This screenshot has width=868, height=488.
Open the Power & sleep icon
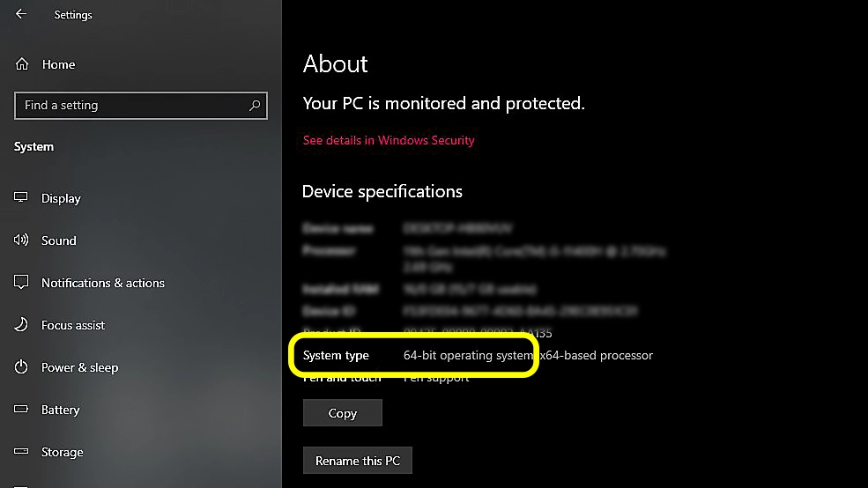tap(21, 366)
